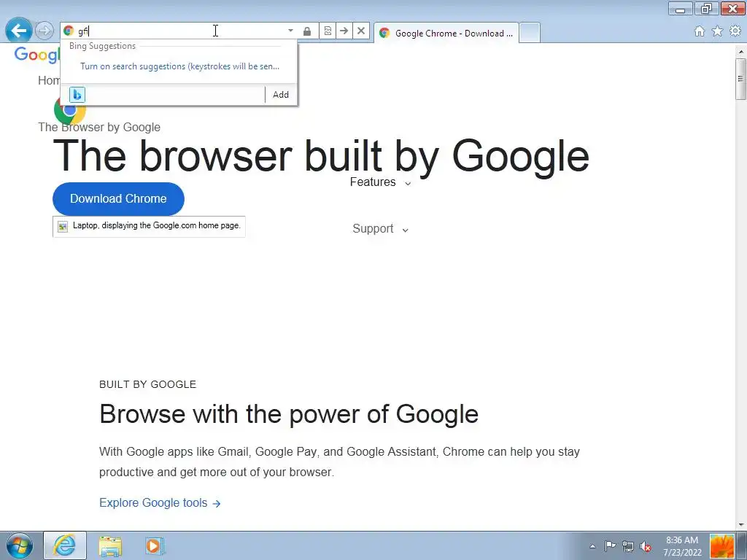Click the 'The Browser by Google' text

[99, 127]
